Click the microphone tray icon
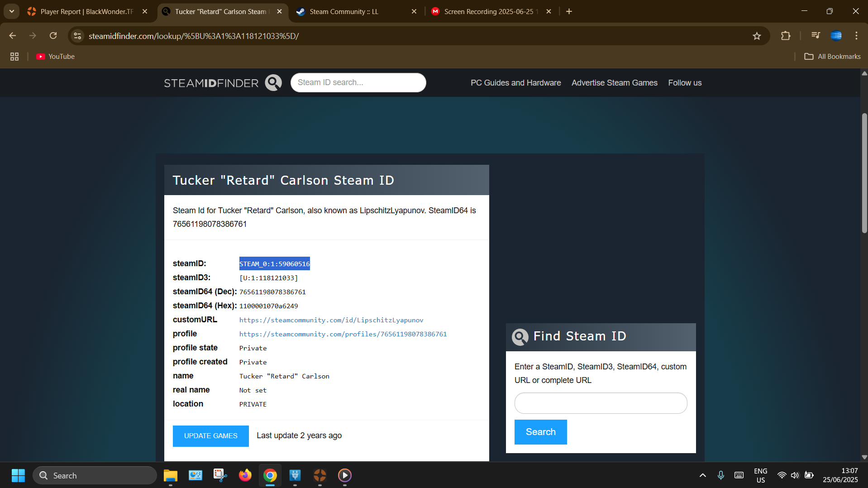868x488 pixels. (x=721, y=475)
